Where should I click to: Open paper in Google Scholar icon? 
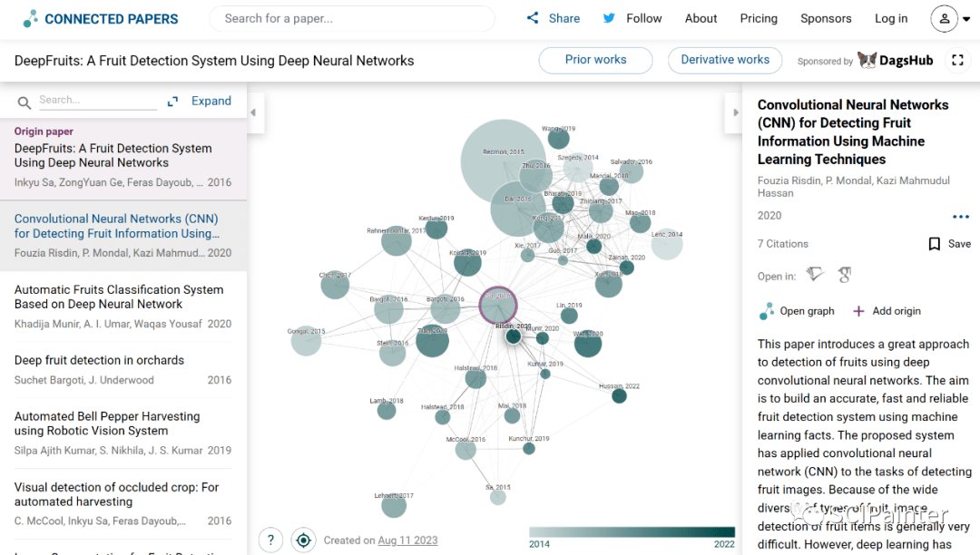pyautogui.click(x=845, y=275)
